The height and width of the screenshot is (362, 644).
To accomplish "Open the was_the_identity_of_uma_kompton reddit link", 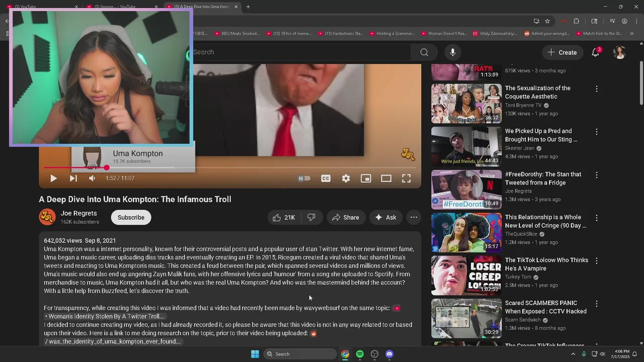I will 112,341.
